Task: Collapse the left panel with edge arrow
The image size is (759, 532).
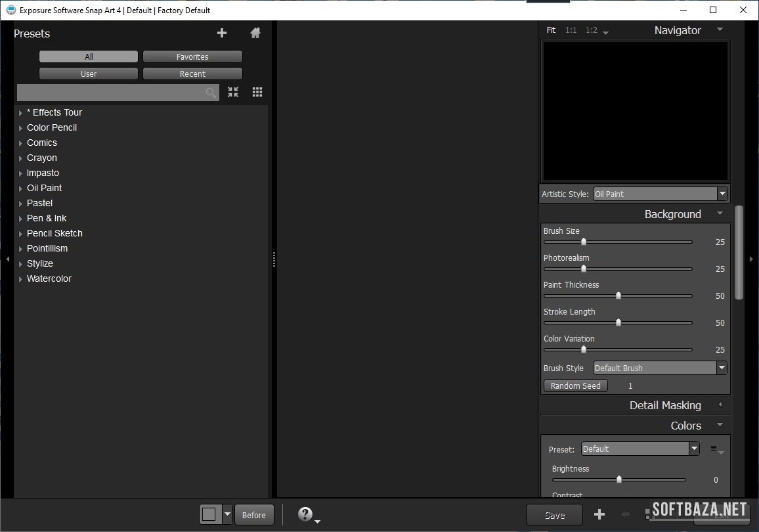Action: coord(7,259)
